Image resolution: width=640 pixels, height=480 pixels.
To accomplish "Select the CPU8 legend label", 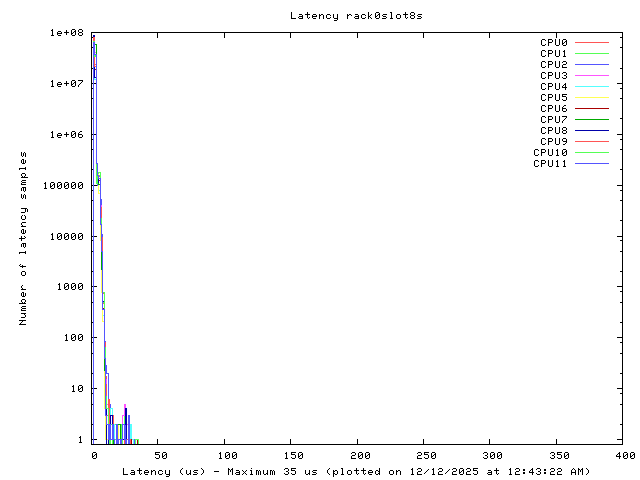I will pos(553,131).
